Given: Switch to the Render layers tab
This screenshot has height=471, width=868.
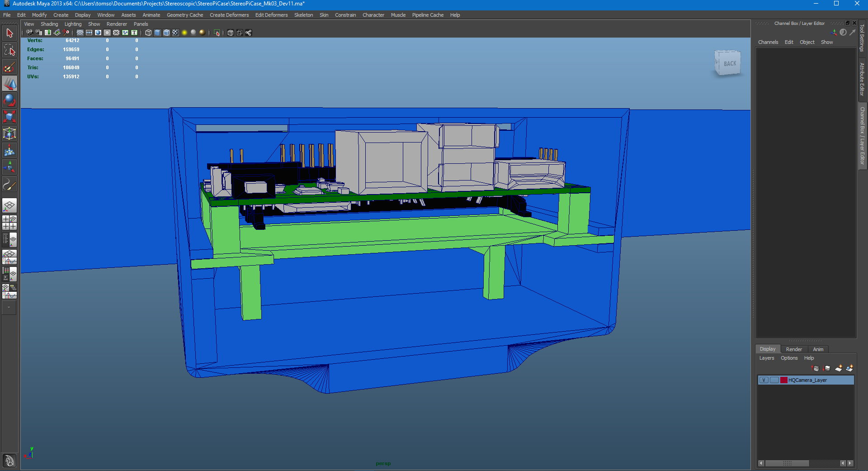Looking at the screenshot, I should coord(794,349).
